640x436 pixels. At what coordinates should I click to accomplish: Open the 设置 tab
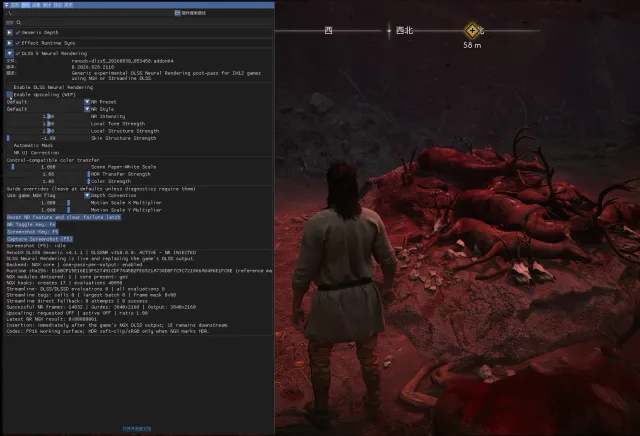pos(36,5)
